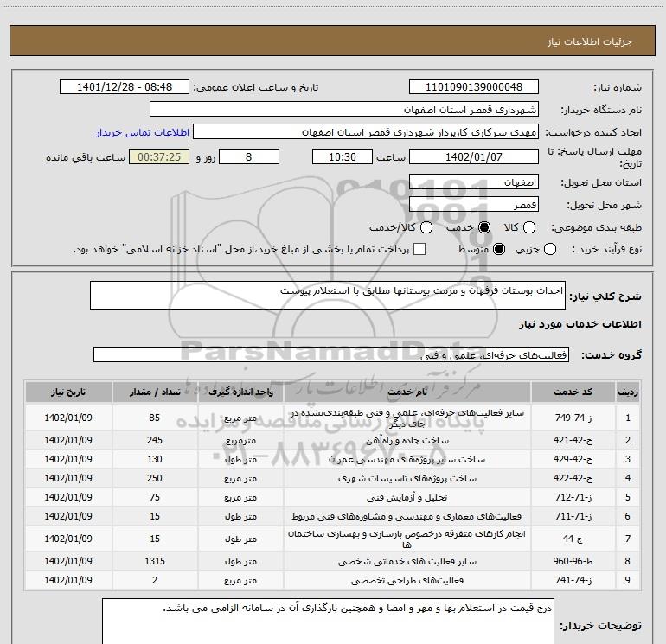The width and height of the screenshot is (666, 644).
Task: Click service name فعالیت‌های طراحی تخصصی
Action: pos(407,580)
